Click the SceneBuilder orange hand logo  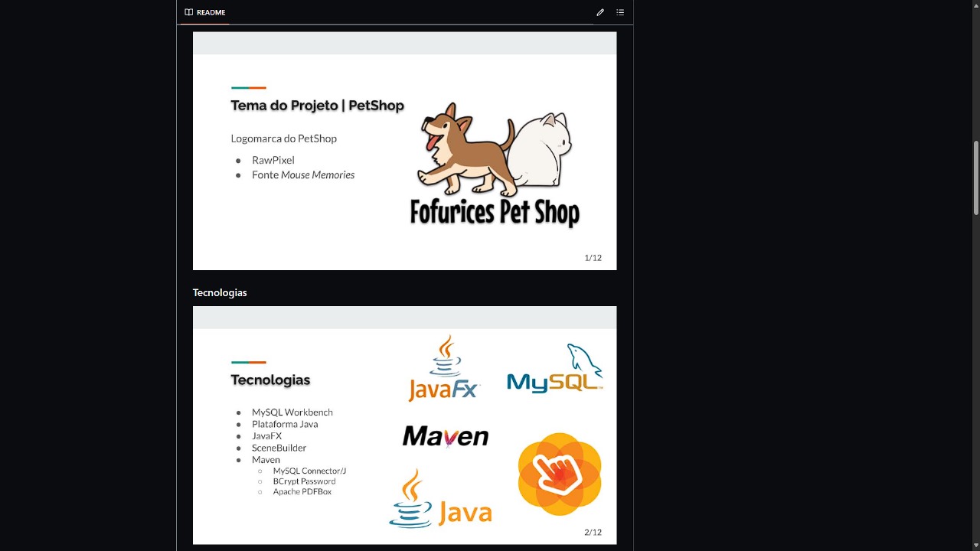560,474
